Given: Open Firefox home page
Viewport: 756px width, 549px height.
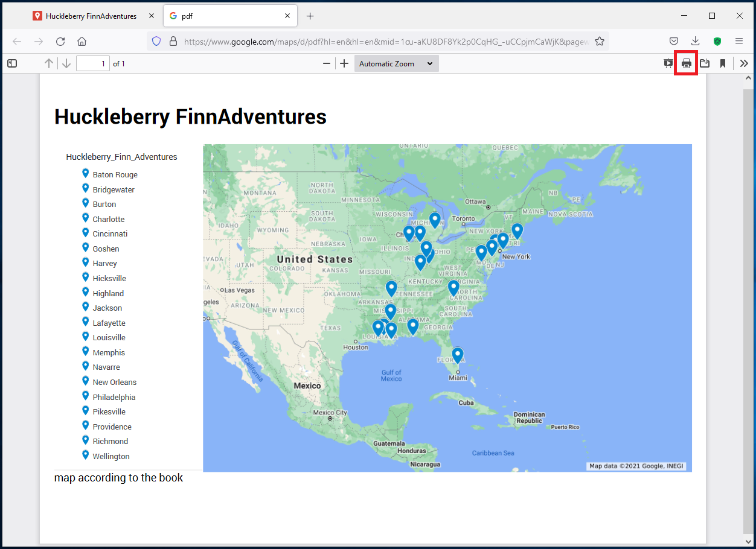Looking at the screenshot, I should click(x=82, y=42).
